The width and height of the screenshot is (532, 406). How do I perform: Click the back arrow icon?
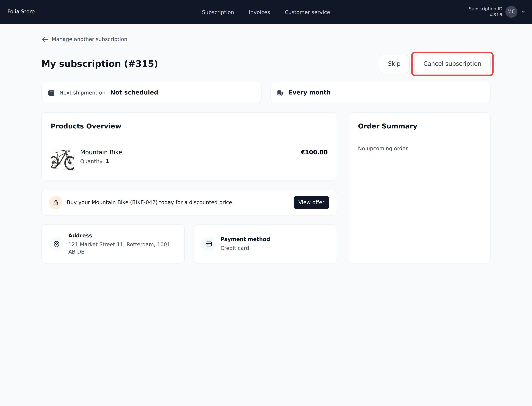click(45, 39)
